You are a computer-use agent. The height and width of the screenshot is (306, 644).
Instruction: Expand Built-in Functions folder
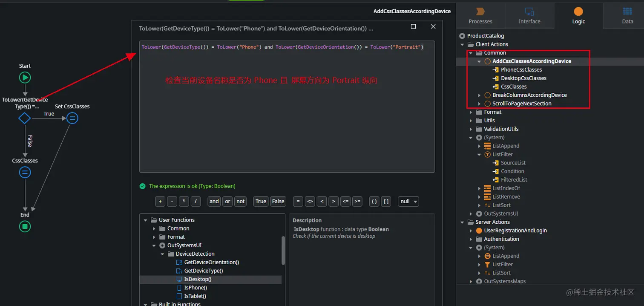tap(146, 304)
